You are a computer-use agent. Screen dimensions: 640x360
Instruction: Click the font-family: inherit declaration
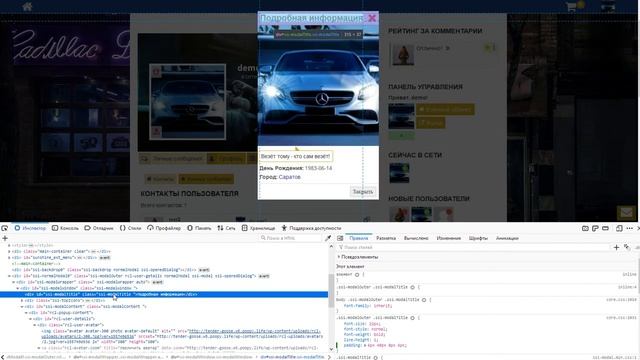(368, 305)
